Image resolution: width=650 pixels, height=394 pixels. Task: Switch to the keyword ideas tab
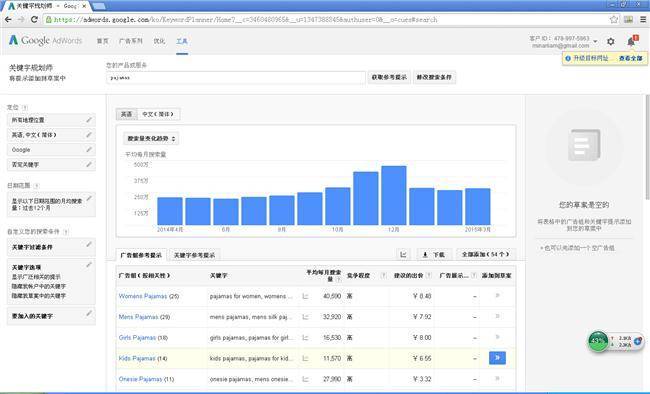click(x=194, y=255)
